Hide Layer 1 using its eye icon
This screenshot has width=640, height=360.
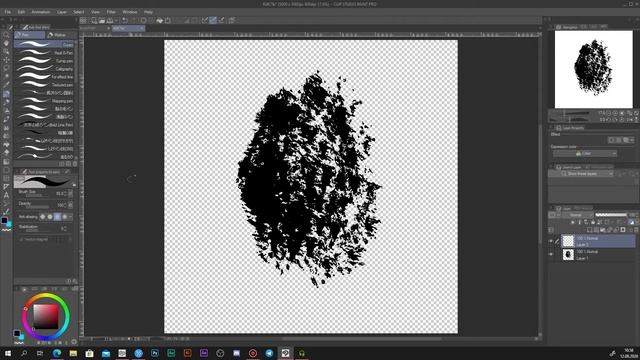pyautogui.click(x=551, y=255)
